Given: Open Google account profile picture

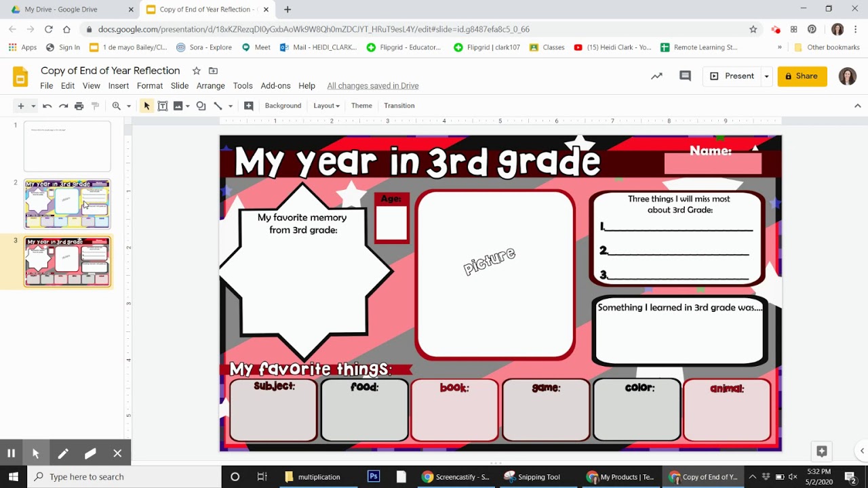Looking at the screenshot, I should point(848,76).
